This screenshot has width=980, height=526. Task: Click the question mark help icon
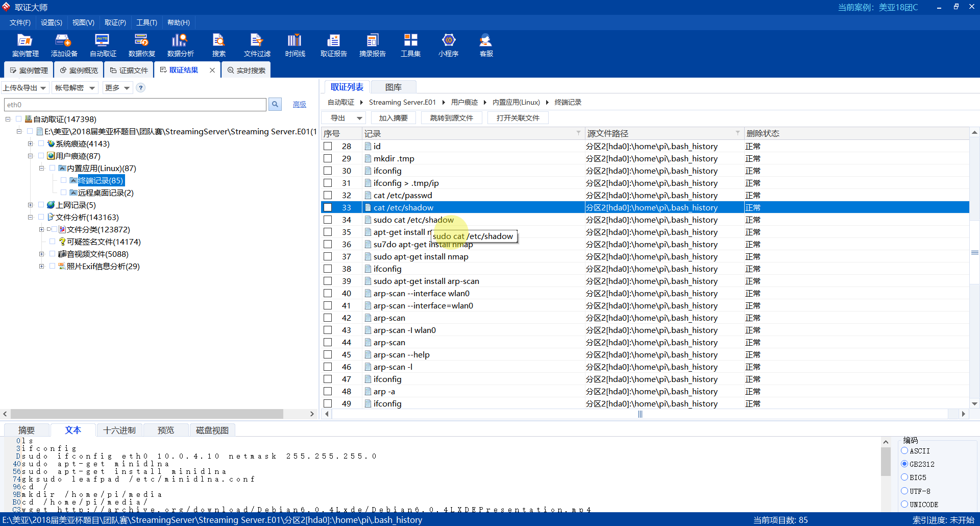pos(141,88)
